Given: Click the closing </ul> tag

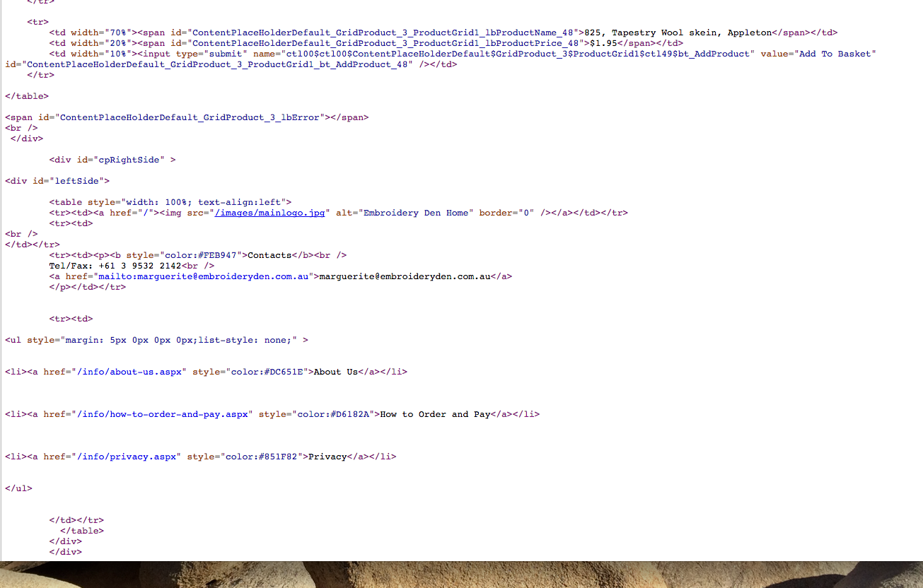Looking at the screenshot, I should click(x=19, y=488).
